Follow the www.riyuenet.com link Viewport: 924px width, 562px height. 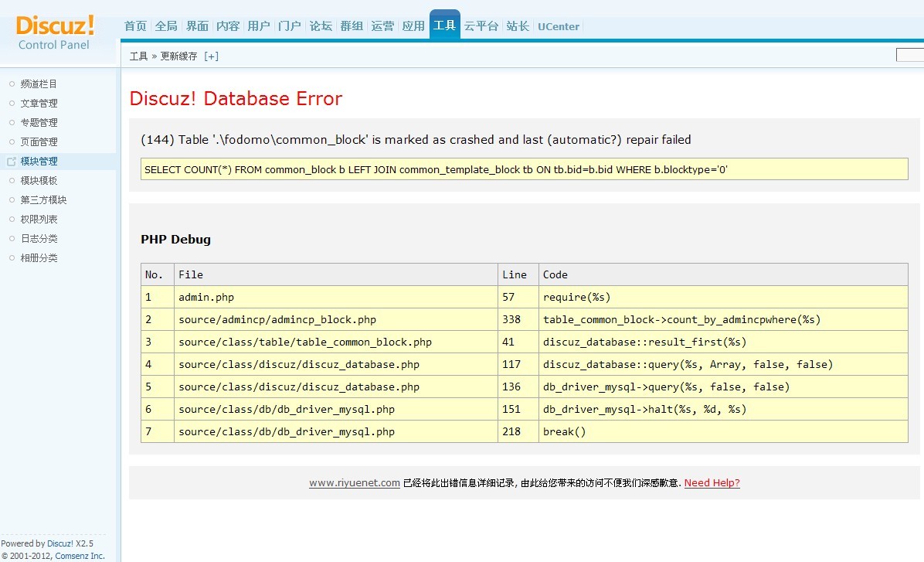point(355,483)
